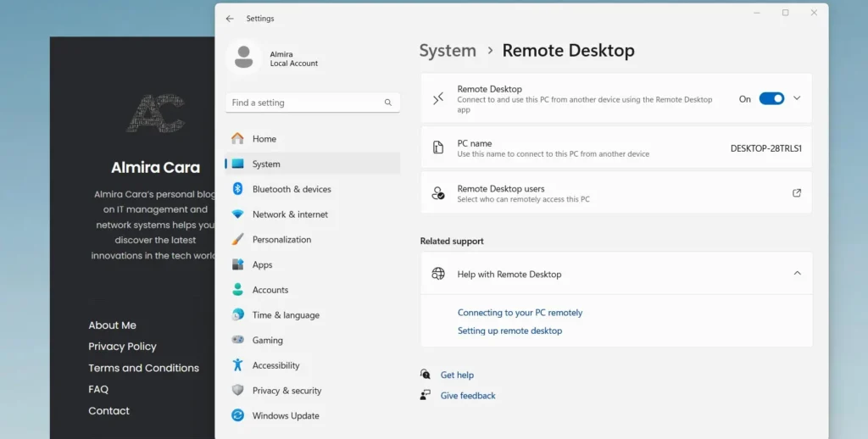868x439 pixels.
Task: Click System in the breadcrumb
Action: [x=448, y=50]
